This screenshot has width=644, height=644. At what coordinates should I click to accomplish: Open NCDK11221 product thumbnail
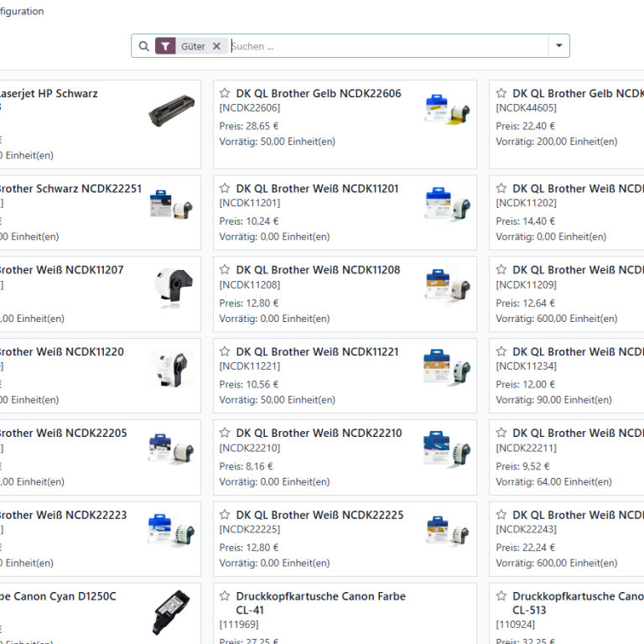pyautogui.click(x=447, y=367)
